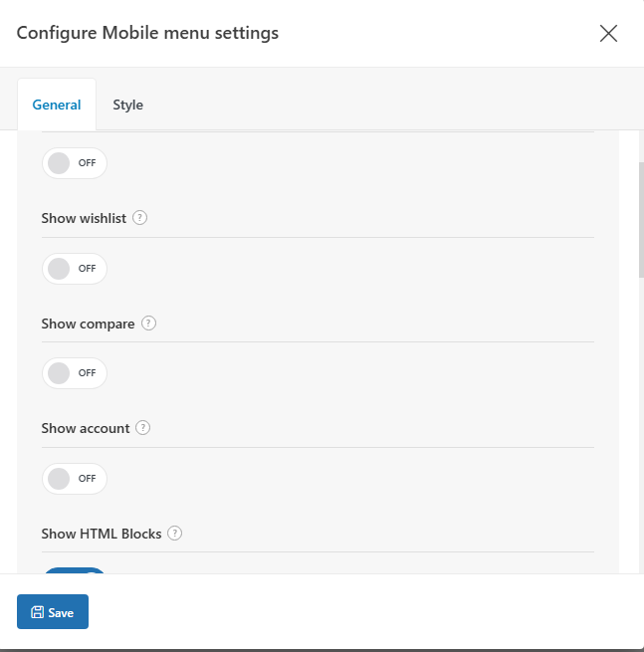This screenshot has height=652, width=644.
Task: Toggle the topmost OFF switch above Show wishlist
Action: click(x=75, y=163)
